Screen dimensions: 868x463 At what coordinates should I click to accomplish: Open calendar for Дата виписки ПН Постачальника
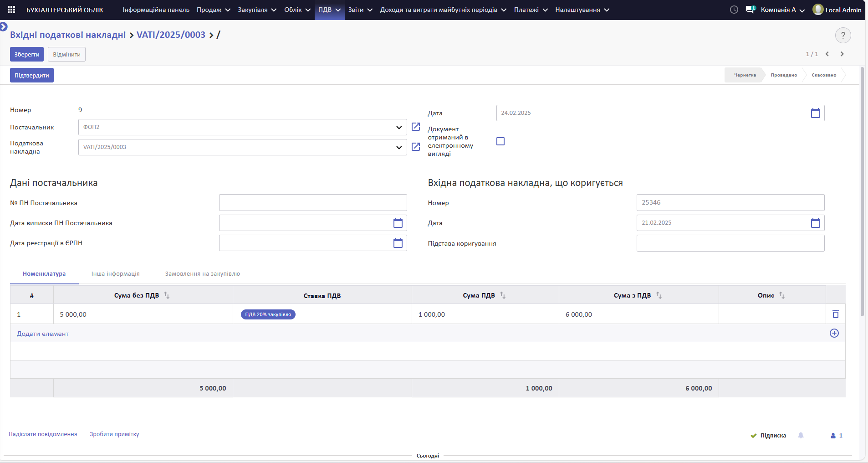pyautogui.click(x=398, y=223)
